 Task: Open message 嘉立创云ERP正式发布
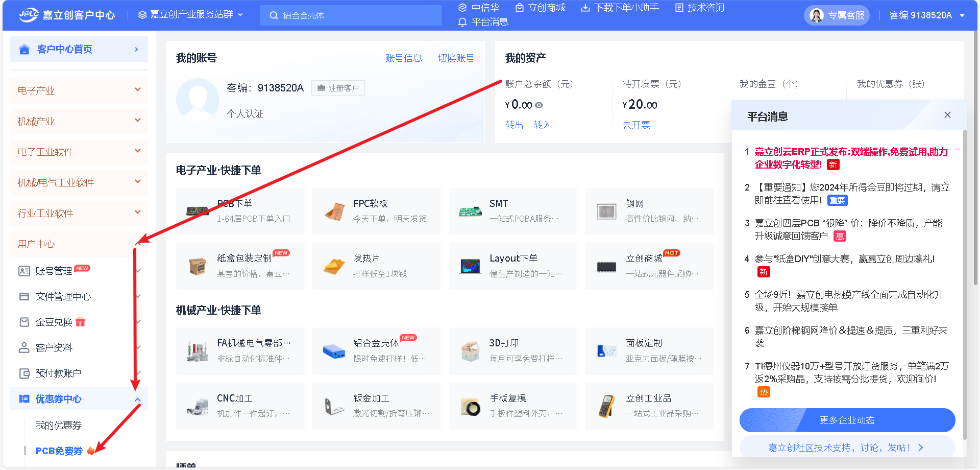pyautogui.click(x=851, y=158)
